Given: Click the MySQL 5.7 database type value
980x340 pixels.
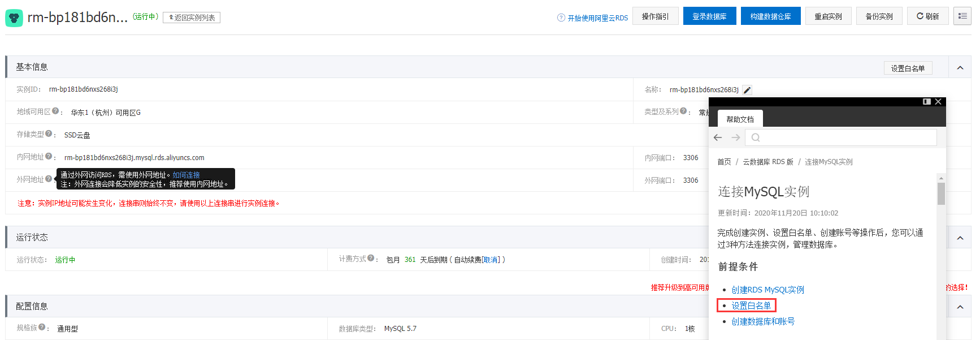Looking at the screenshot, I should tap(400, 329).
